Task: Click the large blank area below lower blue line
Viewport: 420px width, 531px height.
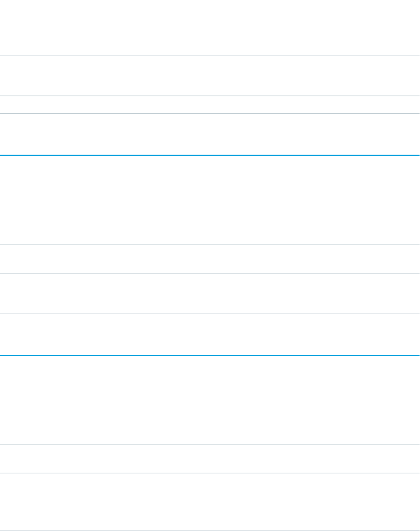Action: point(210,400)
